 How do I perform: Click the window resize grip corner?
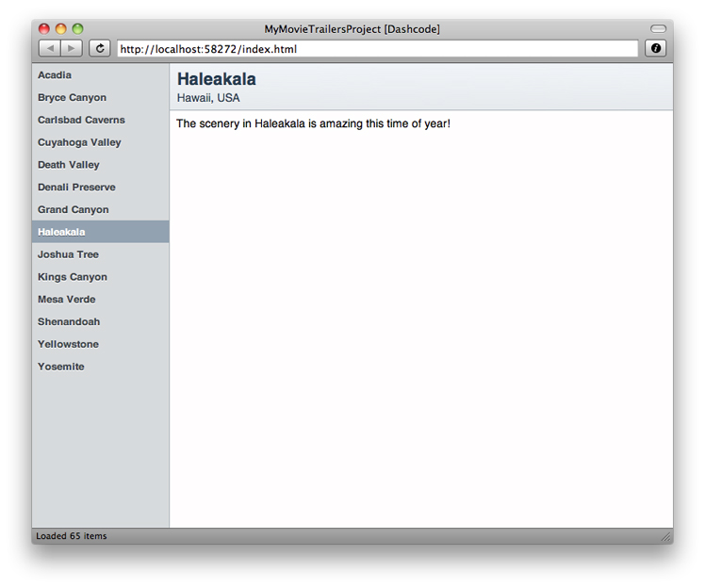pos(665,536)
